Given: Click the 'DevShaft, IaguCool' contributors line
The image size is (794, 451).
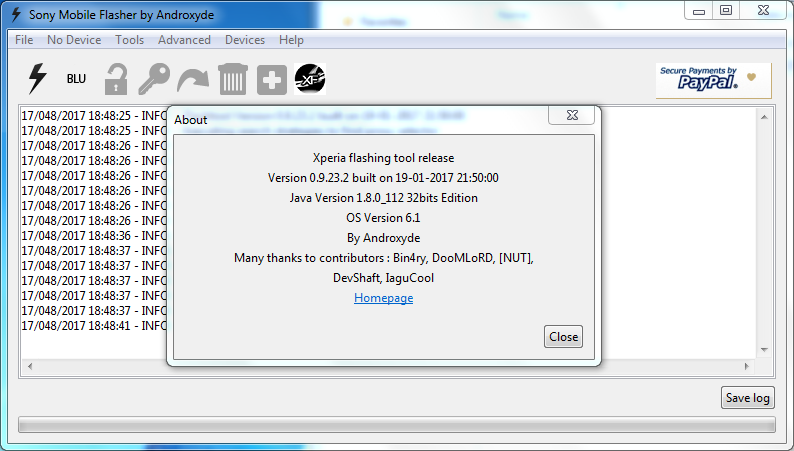Looking at the screenshot, I should point(383,278).
